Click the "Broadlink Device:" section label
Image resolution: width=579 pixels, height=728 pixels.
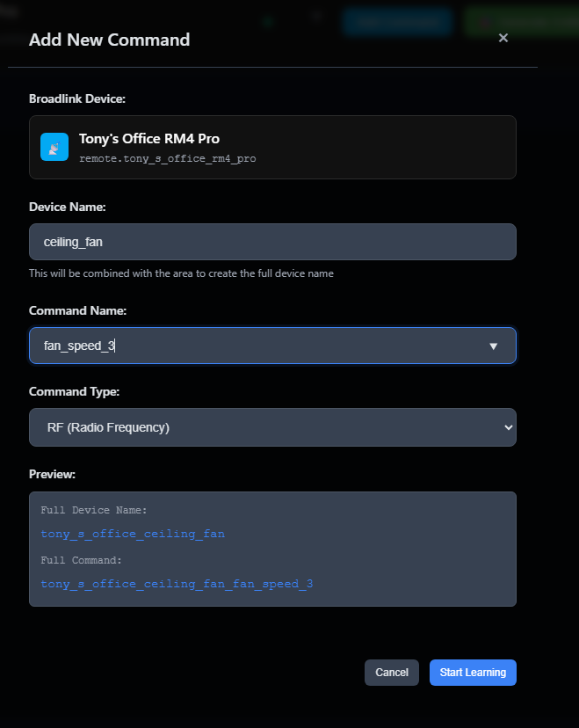point(76,98)
